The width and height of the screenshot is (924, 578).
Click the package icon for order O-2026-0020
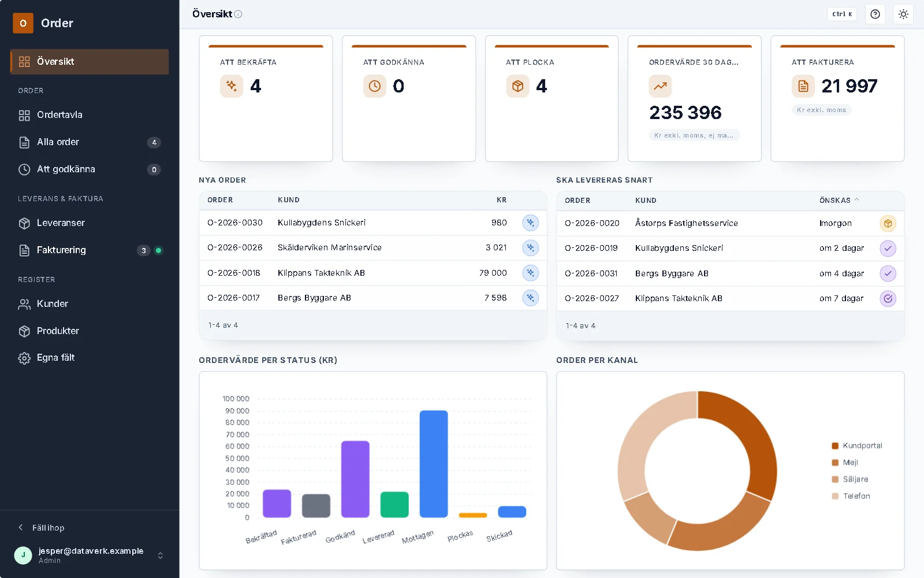coord(888,223)
